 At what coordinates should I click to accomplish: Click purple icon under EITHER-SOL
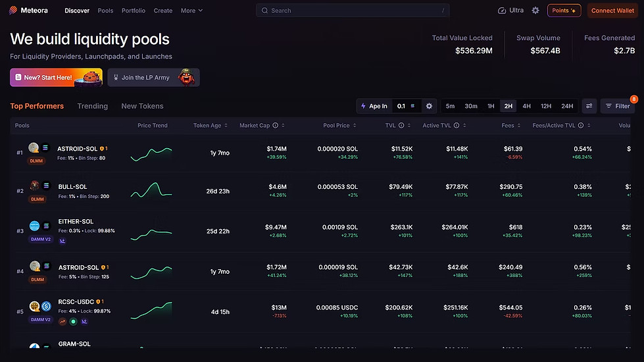pos(62,241)
